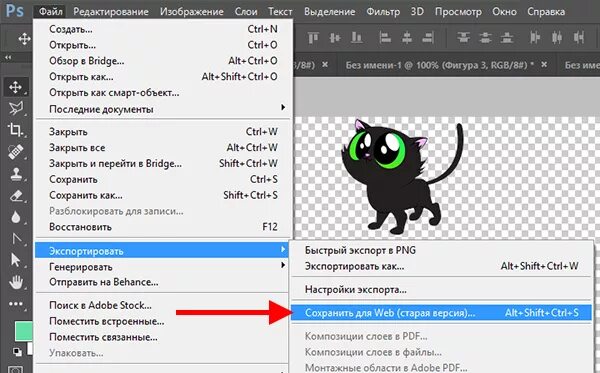This screenshot has width=600, height=373.
Task: Select the Move tool in the toolbox
Action: point(15,87)
